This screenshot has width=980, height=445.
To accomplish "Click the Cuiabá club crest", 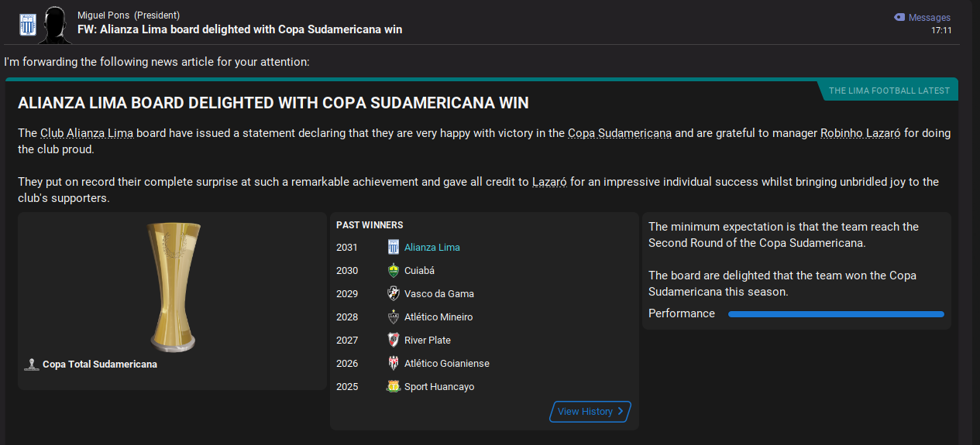I will tap(394, 271).
